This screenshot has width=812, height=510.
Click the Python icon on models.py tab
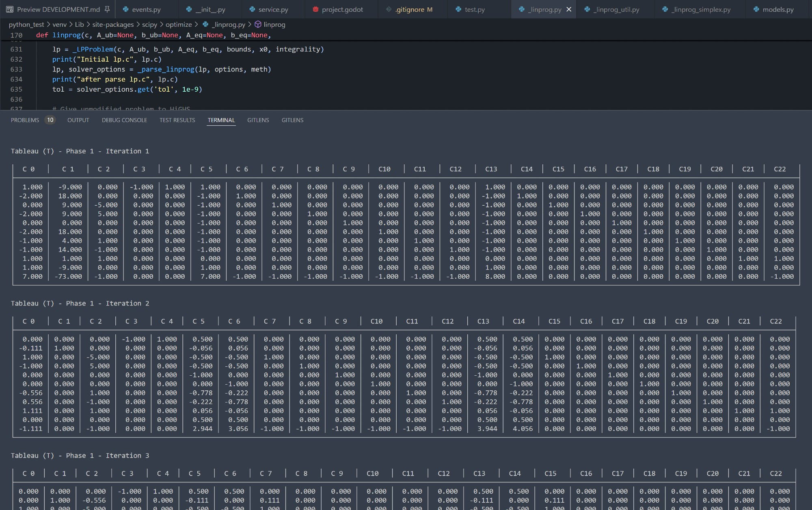756,9
